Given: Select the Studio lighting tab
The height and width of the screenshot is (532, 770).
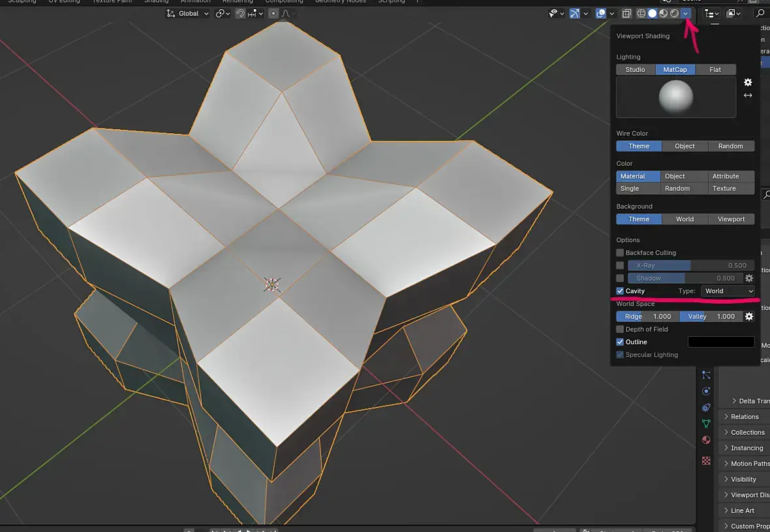Looking at the screenshot, I should point(636,70).
